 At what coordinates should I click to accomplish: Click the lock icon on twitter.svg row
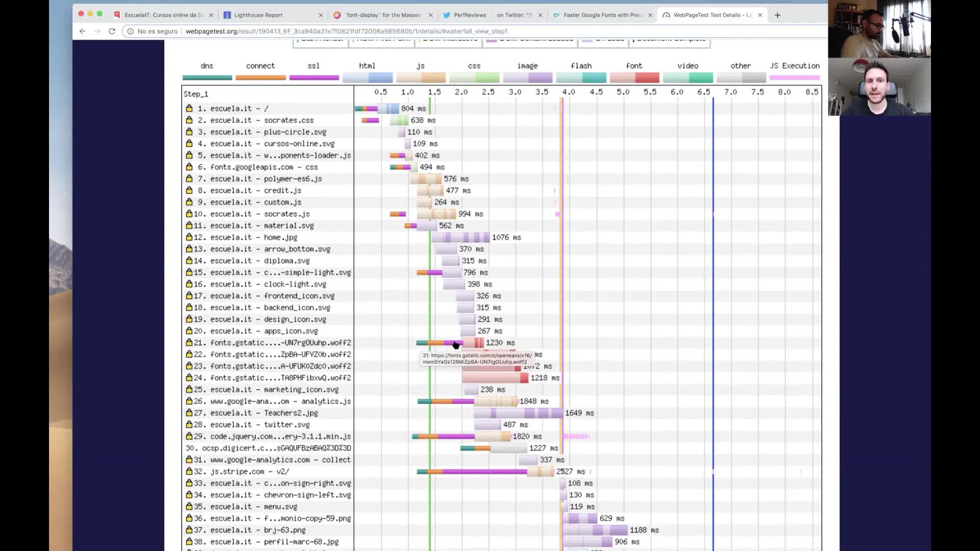click(x=189, y=424)
